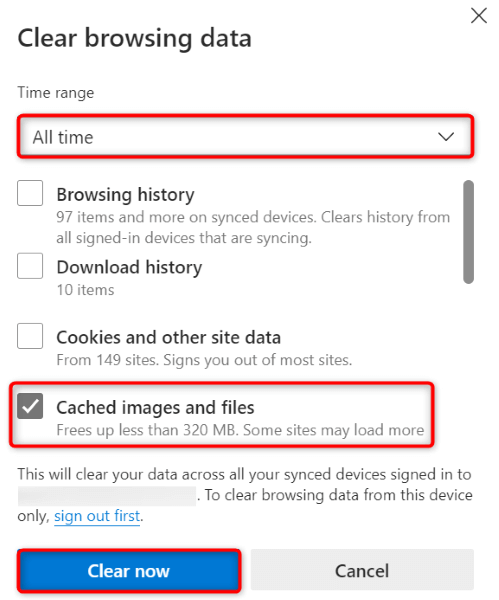Open the sign out first link
Screen dimensions: 499x600
(x=97, y=516)
